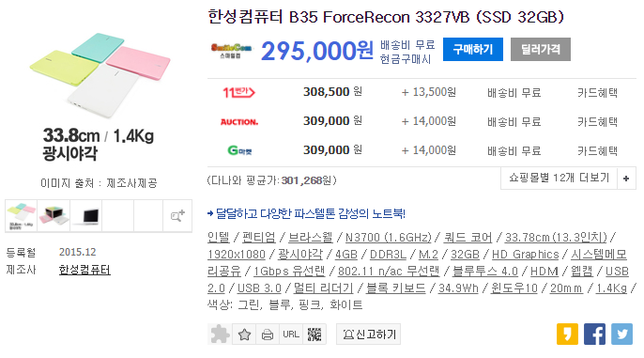Click the 신고하기 report button
This screenshot has width=644, height=358.
pyautogui.click(x=368, y=335)
